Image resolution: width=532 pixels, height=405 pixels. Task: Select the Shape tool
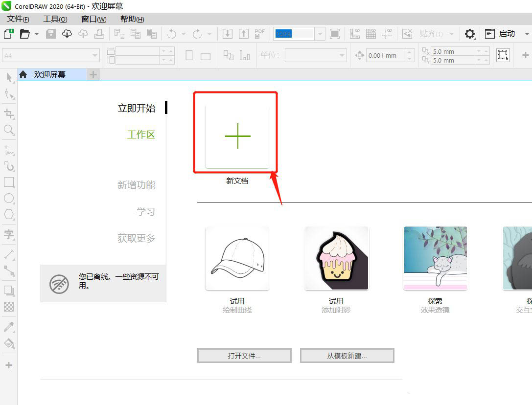point(9,94)
